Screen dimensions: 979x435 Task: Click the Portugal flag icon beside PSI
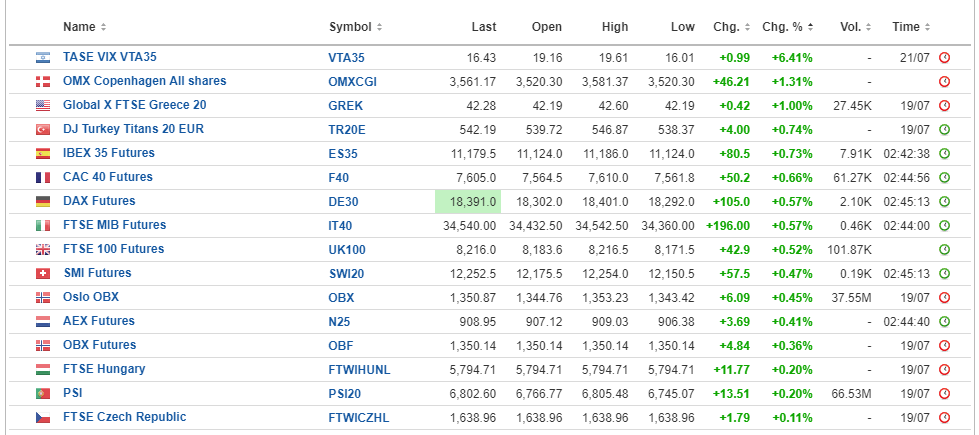click(x=42, y=394)
